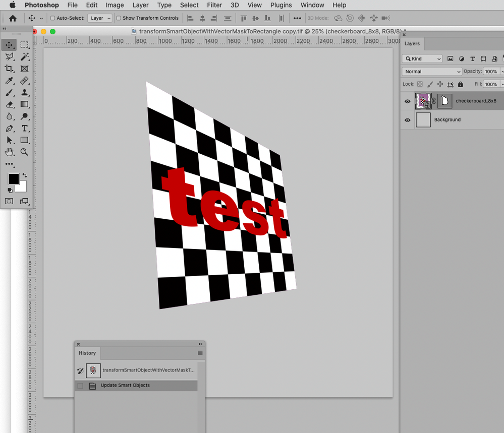This screenshot has width=504, height=433.
Task: Swap foreground and background colors
Action: (25, 175)
